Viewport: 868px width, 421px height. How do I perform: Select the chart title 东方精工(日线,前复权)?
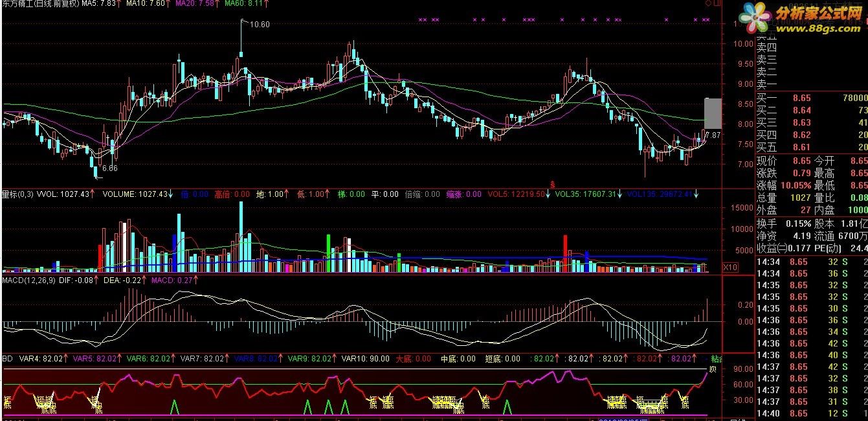(40, 4)
